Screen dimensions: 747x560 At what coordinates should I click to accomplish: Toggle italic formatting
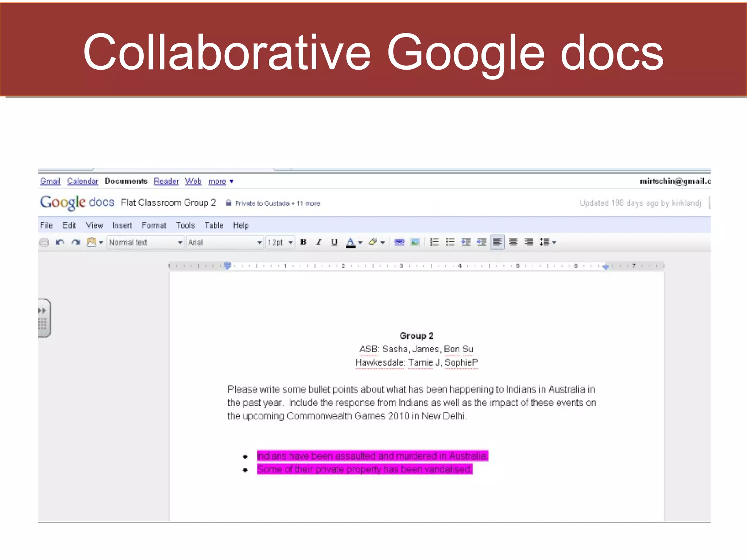319,242
